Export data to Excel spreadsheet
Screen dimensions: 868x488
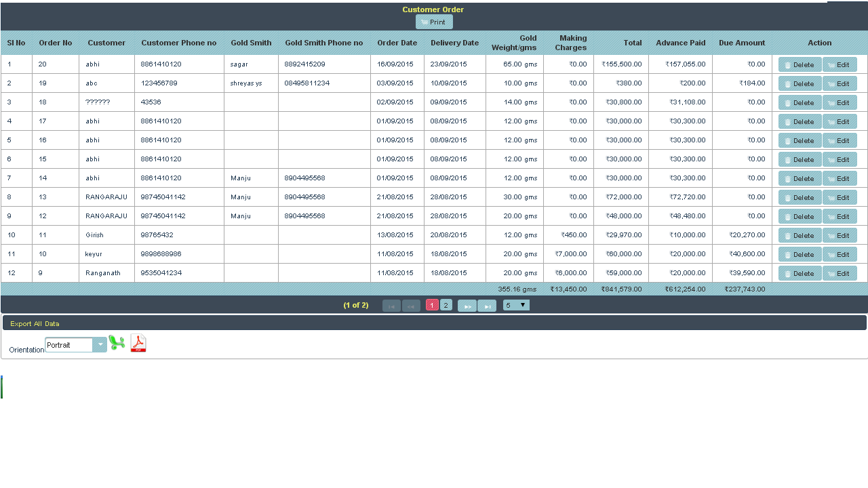pos(117,344)
